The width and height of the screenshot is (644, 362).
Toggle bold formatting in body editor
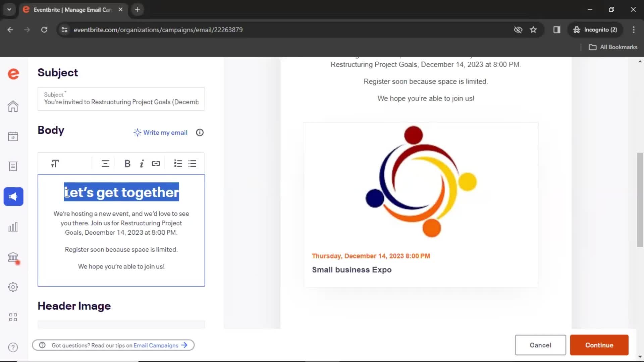127,164
